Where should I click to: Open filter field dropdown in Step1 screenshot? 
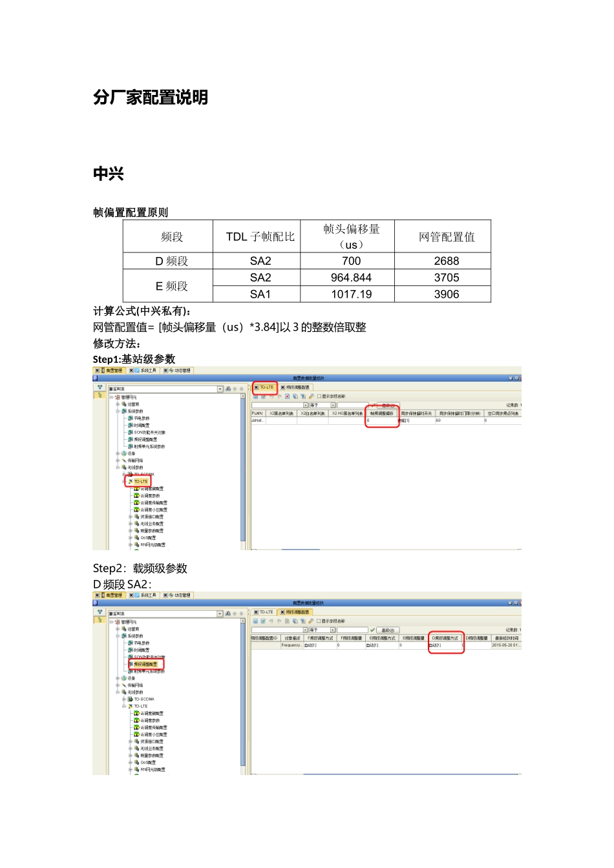click(x=306, y=406)
